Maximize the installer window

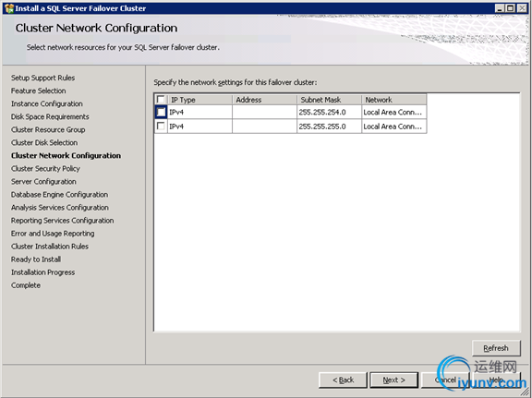click(511, 8)
